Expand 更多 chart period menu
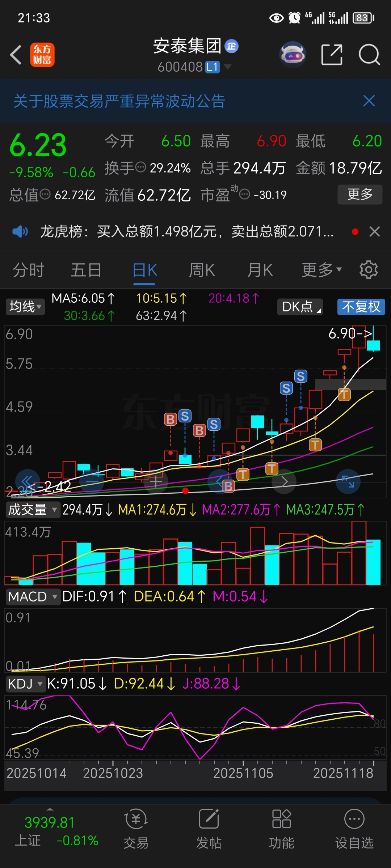 [x=321, y=270]
